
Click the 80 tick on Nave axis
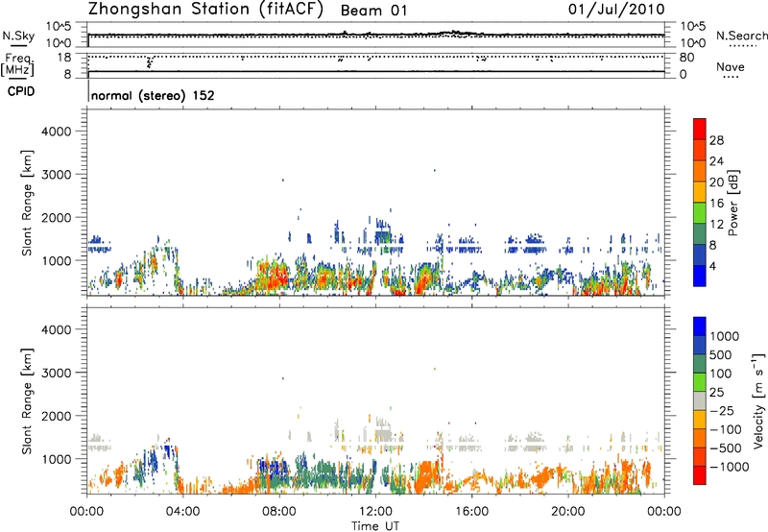[686, 58]
